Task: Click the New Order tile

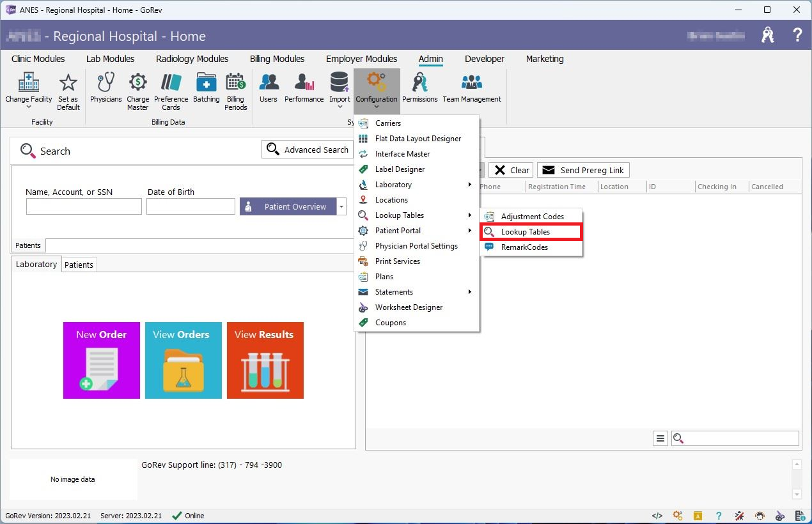Action: tap(102, 360)
